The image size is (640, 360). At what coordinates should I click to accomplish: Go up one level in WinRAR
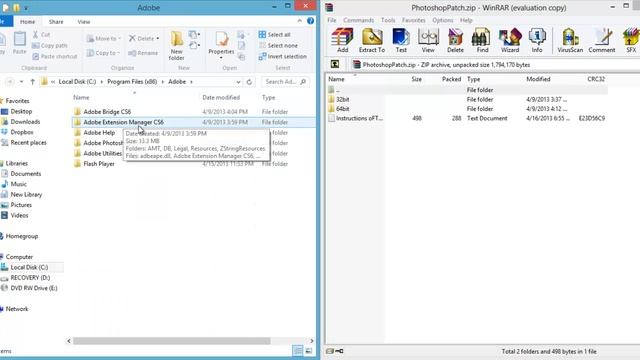click(x=335, y=64)
